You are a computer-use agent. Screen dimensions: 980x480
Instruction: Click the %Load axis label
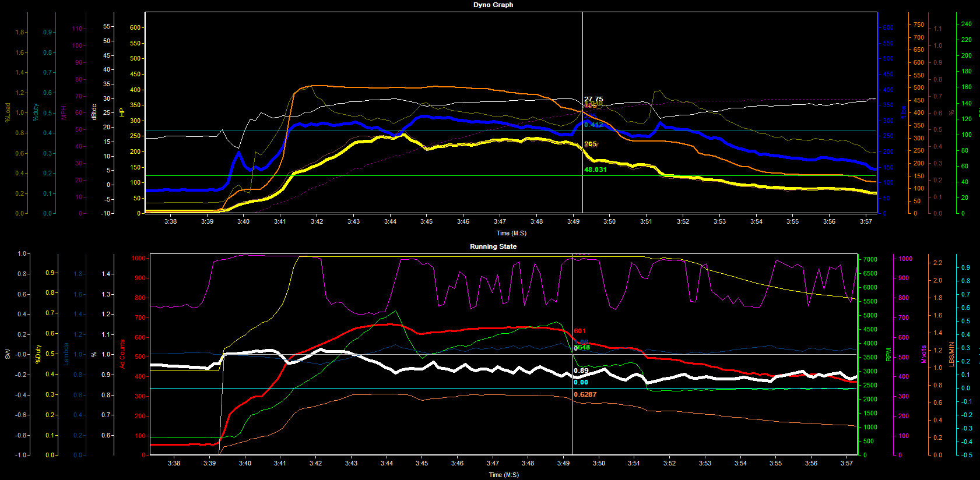point(8,112)
